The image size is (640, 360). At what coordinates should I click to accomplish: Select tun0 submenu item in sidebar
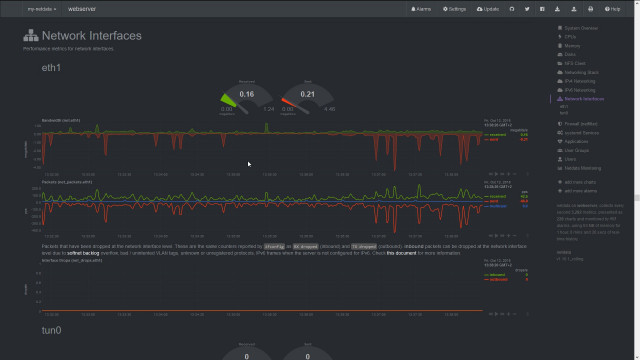tap(564, 113)
